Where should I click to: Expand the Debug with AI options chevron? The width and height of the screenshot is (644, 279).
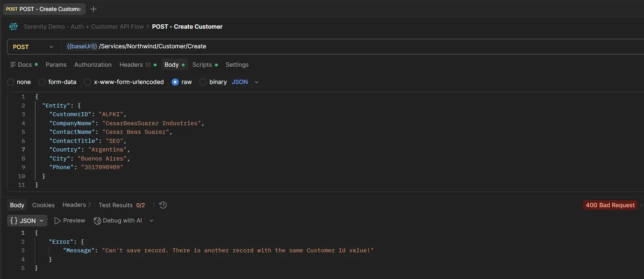151,221
